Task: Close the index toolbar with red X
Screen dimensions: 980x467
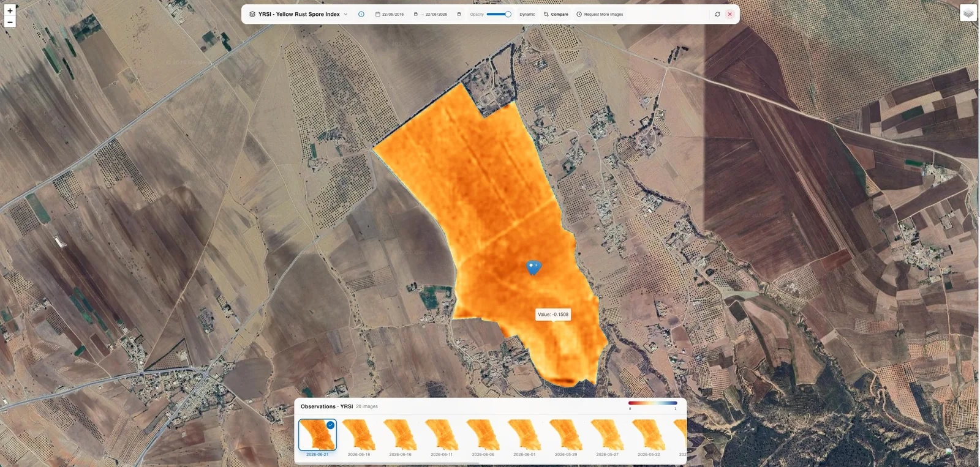Action: tap(729, 14)
